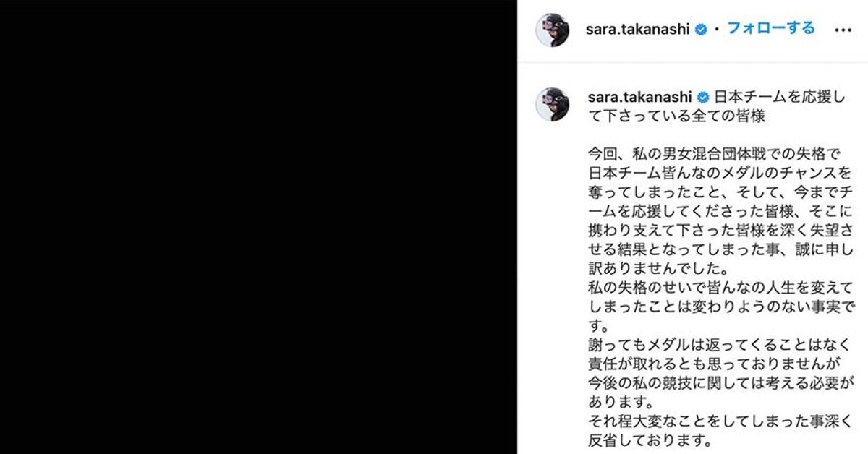The height and width of the screenshot is (454, 868).
Task: Click the line starting それ程大変なことを
Action: [720, 419]
